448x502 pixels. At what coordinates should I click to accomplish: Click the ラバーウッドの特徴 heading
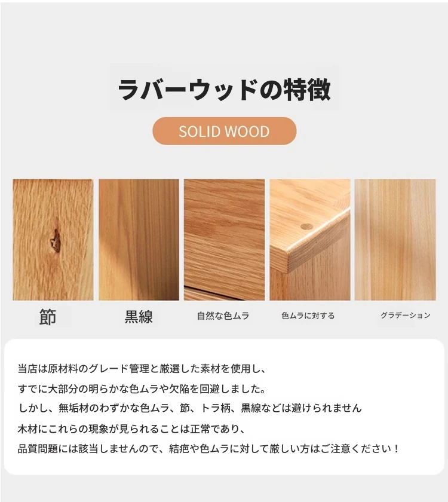225,90
